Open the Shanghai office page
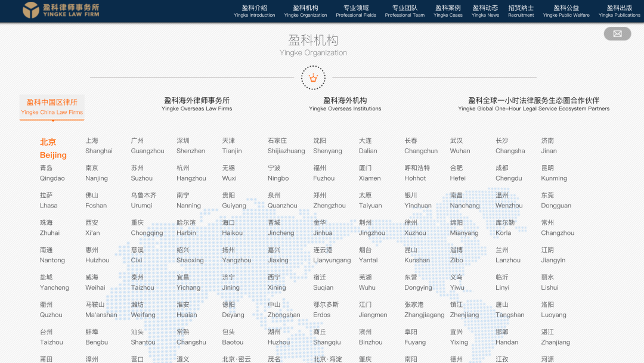The width and height of the screenshot is (644, 363). point(98,146)
